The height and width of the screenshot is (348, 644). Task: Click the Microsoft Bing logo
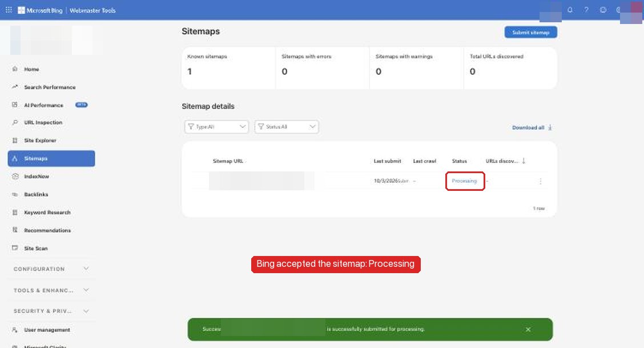40,10
